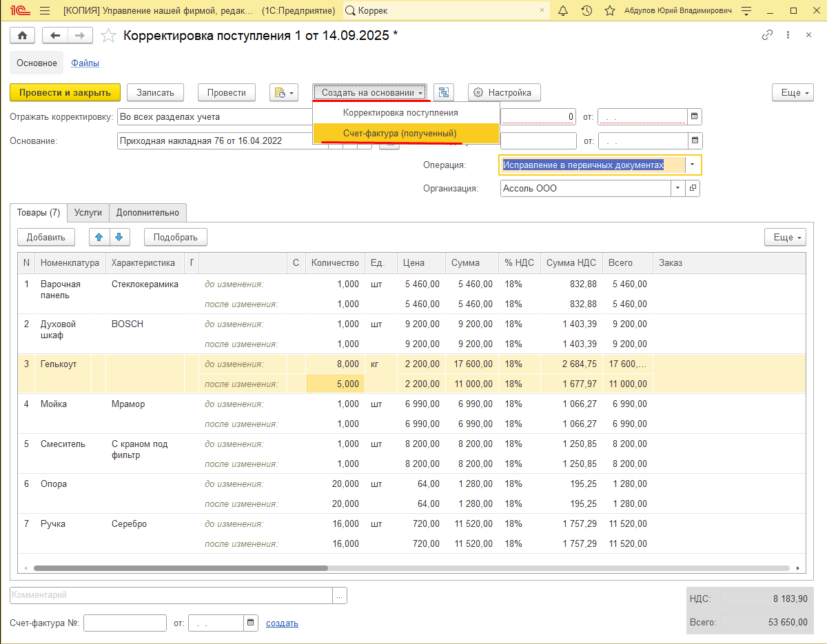Copy the document link icon
827x644 pixels.
pyautogui.click(x=767, y=35)
